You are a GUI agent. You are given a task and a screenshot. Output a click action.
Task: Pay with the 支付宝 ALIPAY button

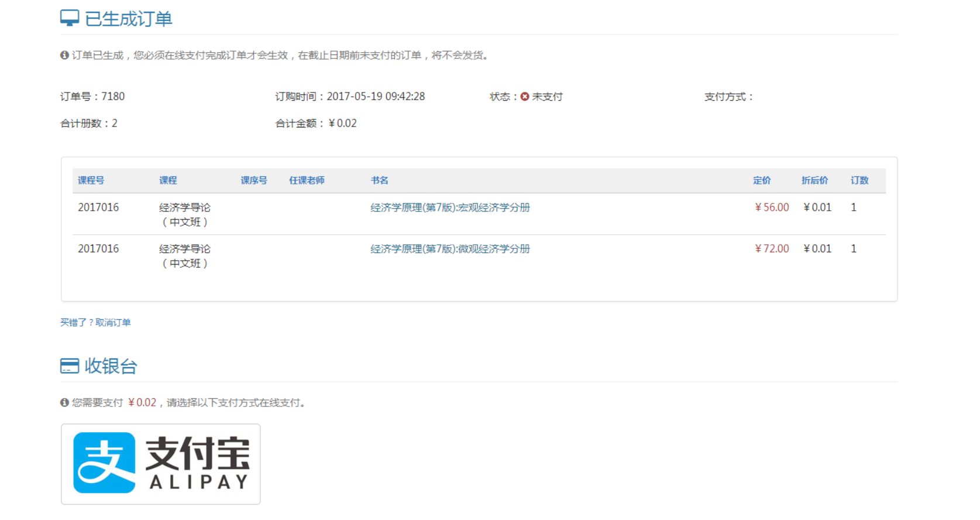(x=161, y=464)
